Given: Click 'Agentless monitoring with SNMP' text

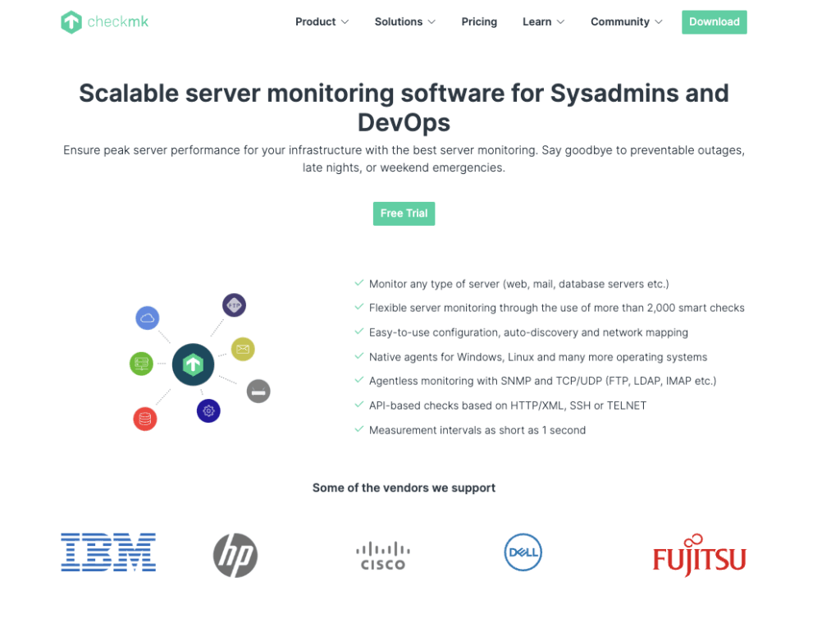Looking at the screenshot, I should pyautogui.click(x=543, y=381).
